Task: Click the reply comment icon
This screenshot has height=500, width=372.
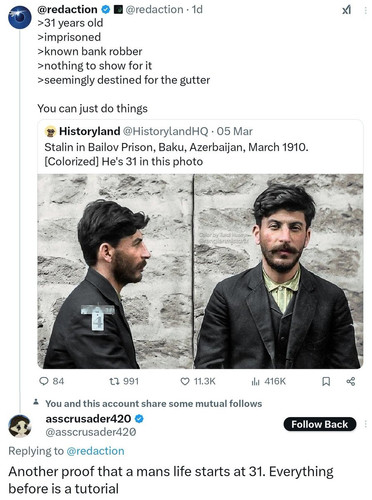Action: tap(44, 381)
